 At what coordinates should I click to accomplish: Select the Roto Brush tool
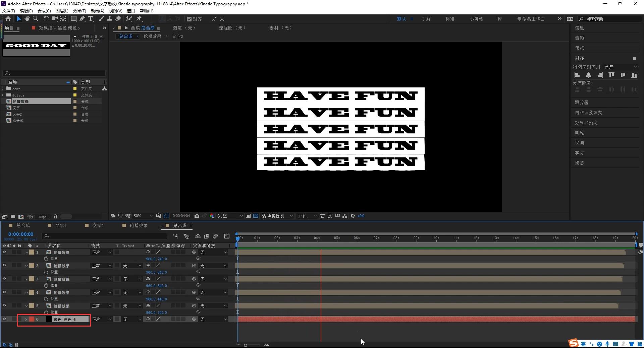129,19
